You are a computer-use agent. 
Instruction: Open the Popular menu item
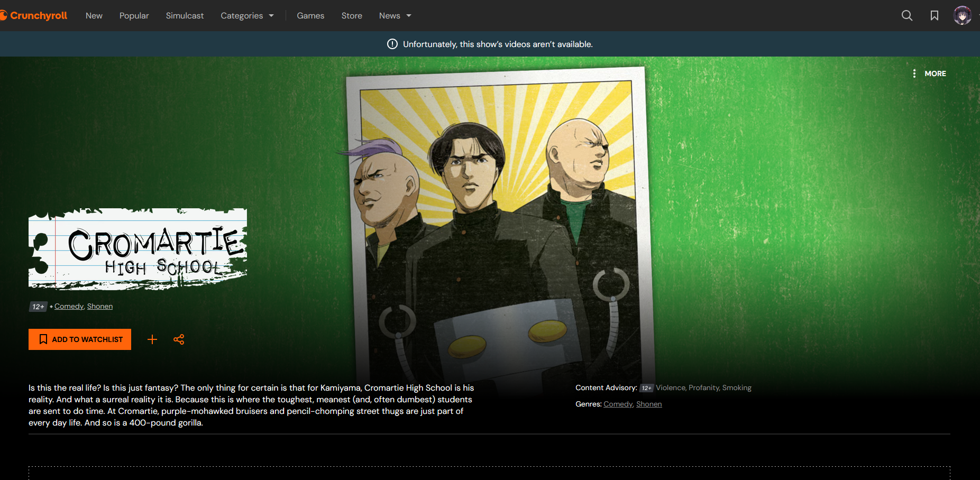pos(134,16)
